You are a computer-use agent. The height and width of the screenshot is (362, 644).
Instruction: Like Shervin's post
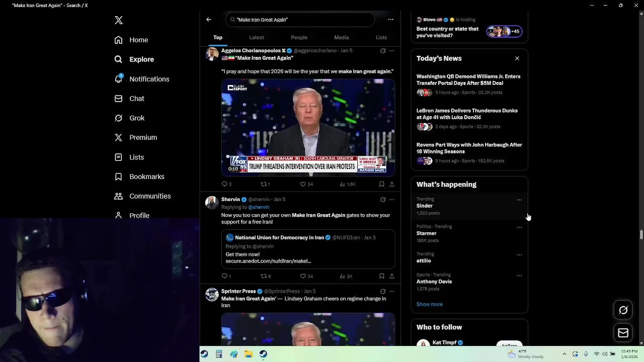(x=306, y=276)
